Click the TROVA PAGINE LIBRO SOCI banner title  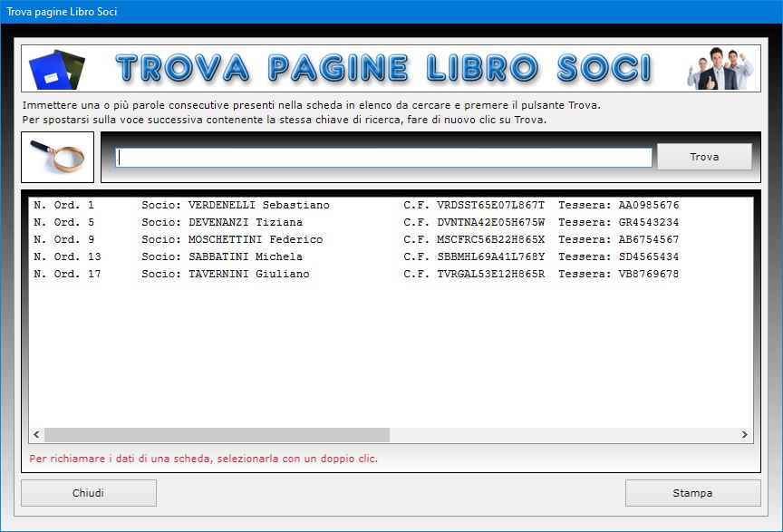pyautogui.click(x=383, y=68)
